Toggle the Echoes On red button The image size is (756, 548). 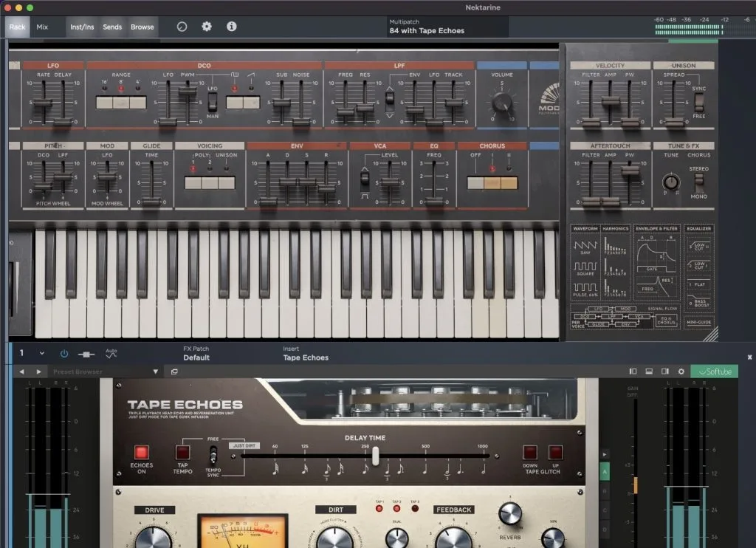pyautogui.click(x=141, y=452)
